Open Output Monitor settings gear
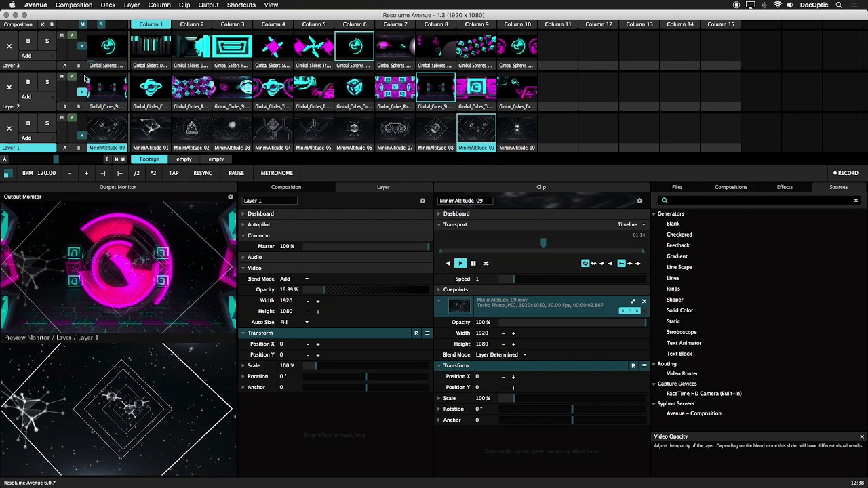Viewport: 868px width, 488px height. tap(231, 197)
